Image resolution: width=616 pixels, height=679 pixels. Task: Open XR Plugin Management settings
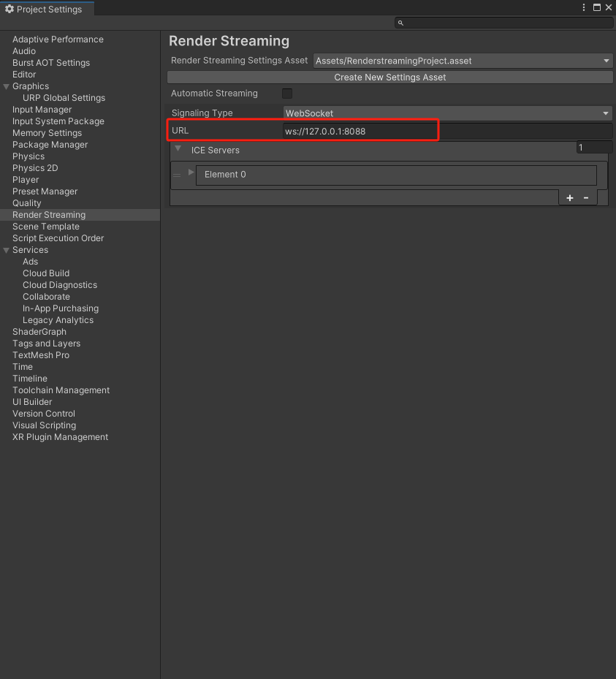tap(60, 437)
